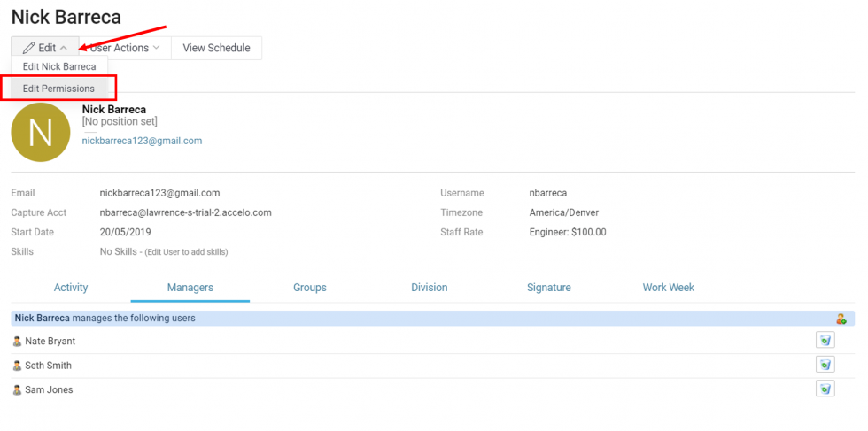Select Edit Permissions in the dropdown
The image size is (868, 431).
coord(58,89)
